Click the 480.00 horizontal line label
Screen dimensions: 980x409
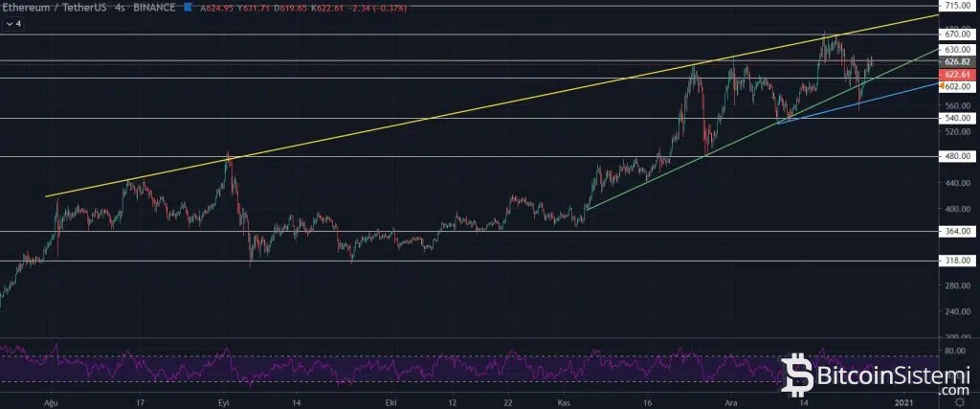coord(957,156)
